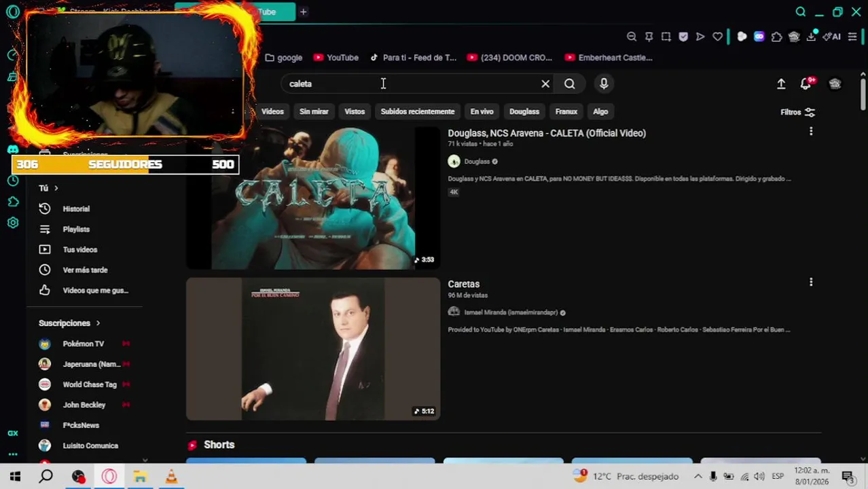Screen dimensions: 868x489
Task: Open the ad blocker shield icon
Action: [683, 37]
